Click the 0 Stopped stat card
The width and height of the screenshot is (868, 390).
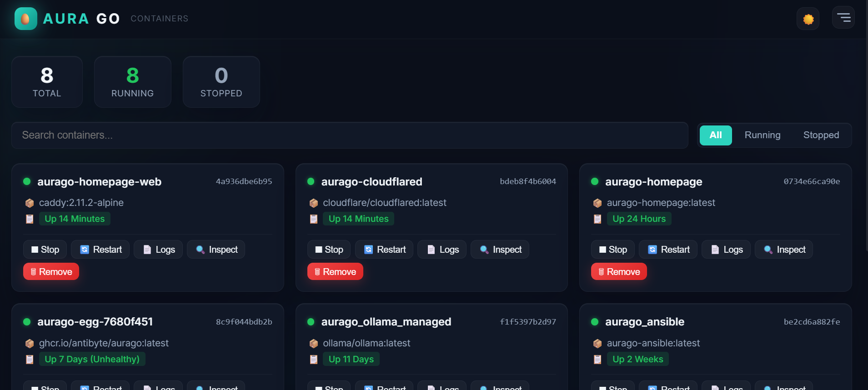point(221,82)
